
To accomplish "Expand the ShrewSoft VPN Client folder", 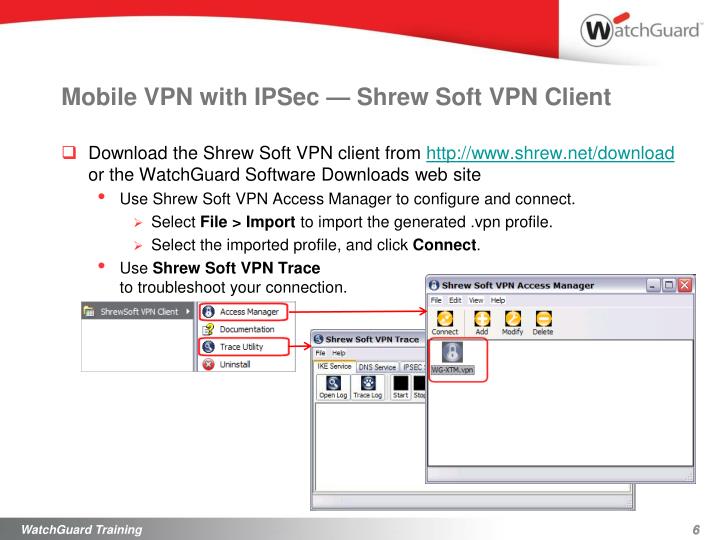I will point(137,311).
